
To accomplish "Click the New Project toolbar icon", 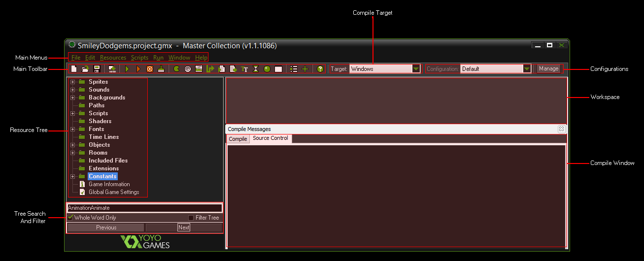I will coord(73,69).
